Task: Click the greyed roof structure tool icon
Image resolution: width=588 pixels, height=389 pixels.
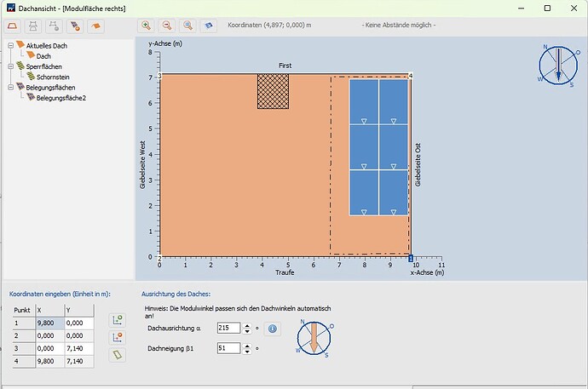Action: [33, 26]
